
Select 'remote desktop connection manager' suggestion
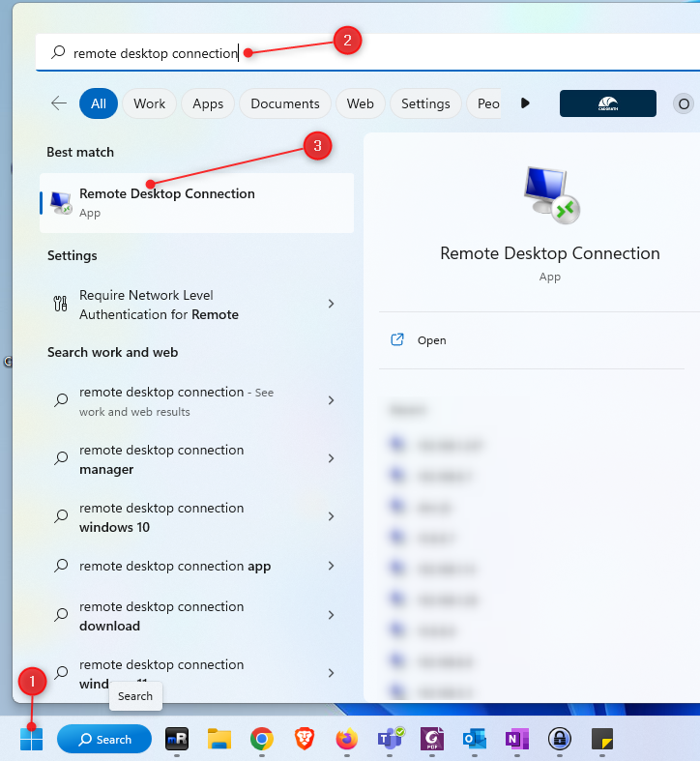click(196, 459)
